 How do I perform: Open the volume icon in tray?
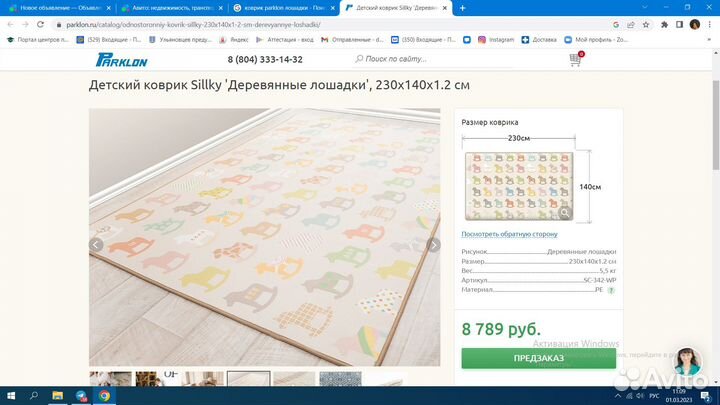(x=641, y=396)
